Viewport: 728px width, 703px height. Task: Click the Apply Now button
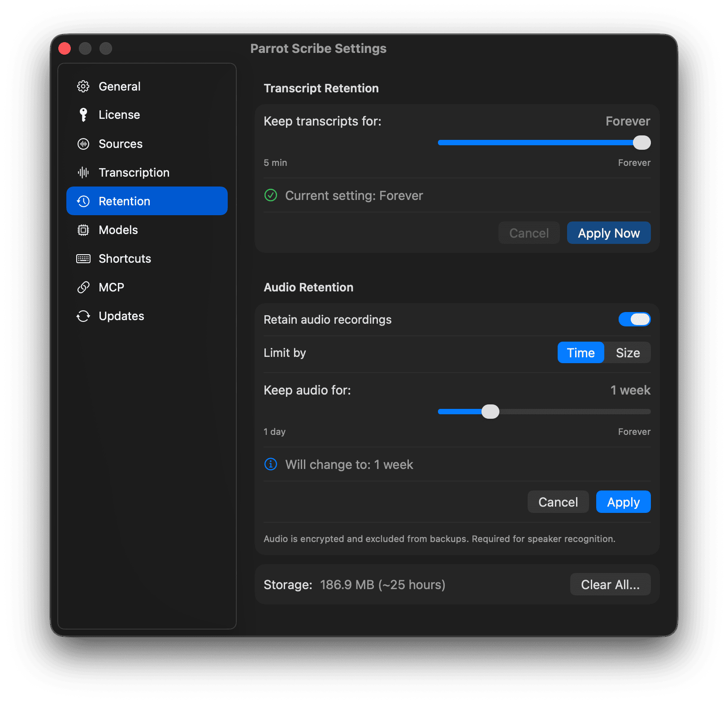608,233
